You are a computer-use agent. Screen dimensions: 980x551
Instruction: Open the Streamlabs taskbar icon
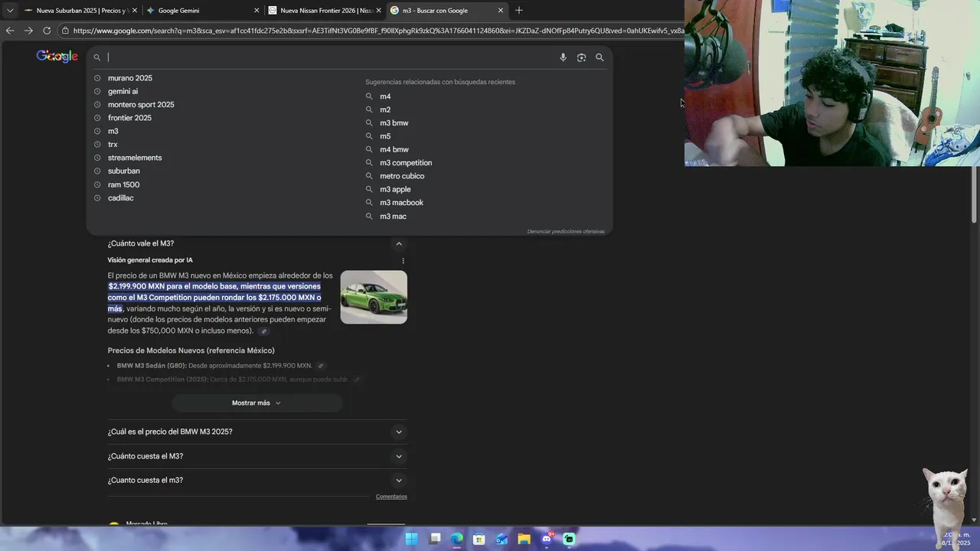[x=569, y=539]
